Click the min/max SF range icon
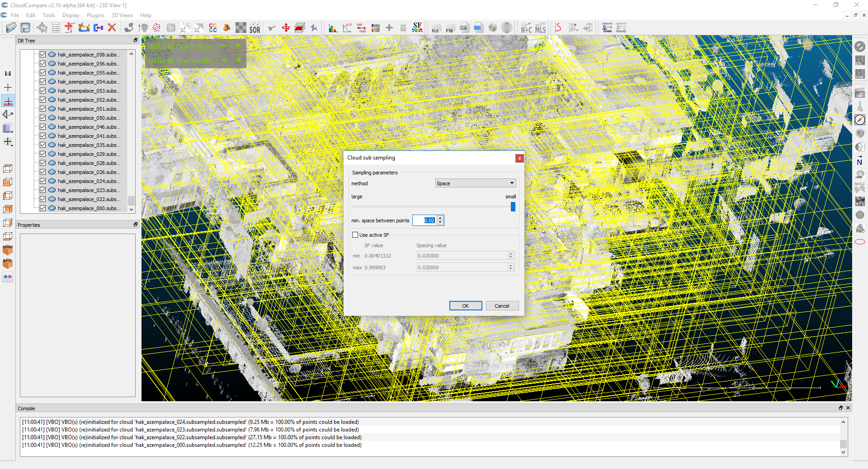Screen dimensions: 868x469 point(362,28)
